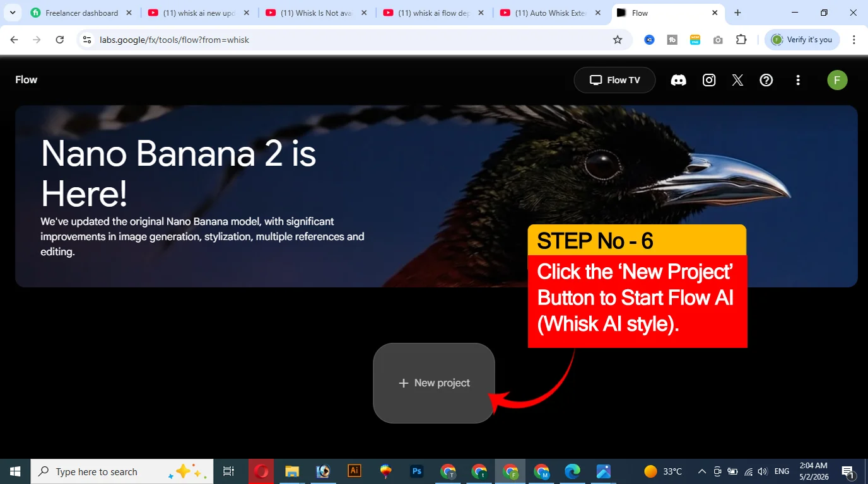The image size is (868, 484).
Task: Launch Photoshop from the taskbar
Action: pos(416,471)
